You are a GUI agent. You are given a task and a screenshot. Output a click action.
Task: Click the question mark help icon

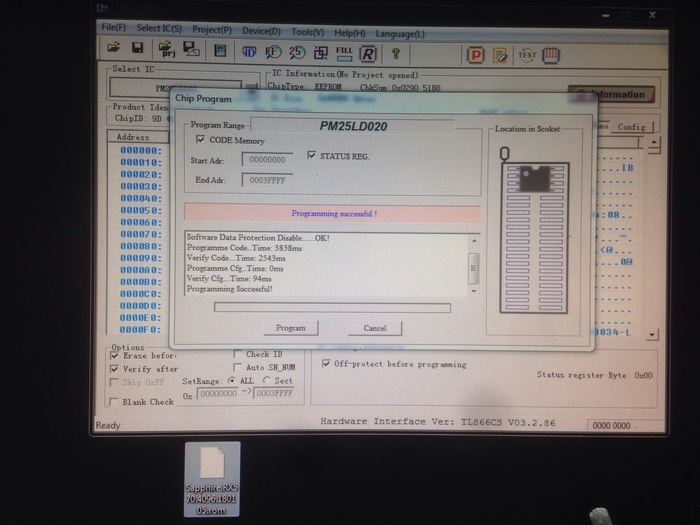(x=396, y=53)
